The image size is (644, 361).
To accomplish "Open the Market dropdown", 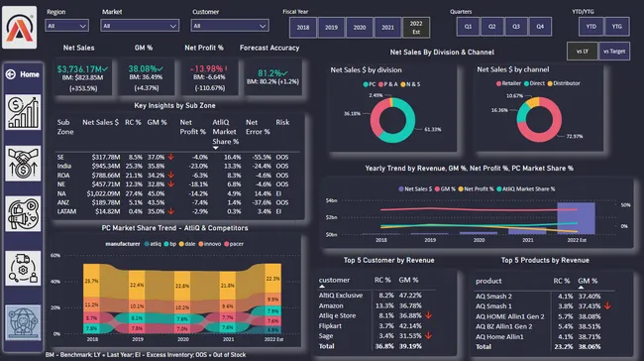I will 140,26.
